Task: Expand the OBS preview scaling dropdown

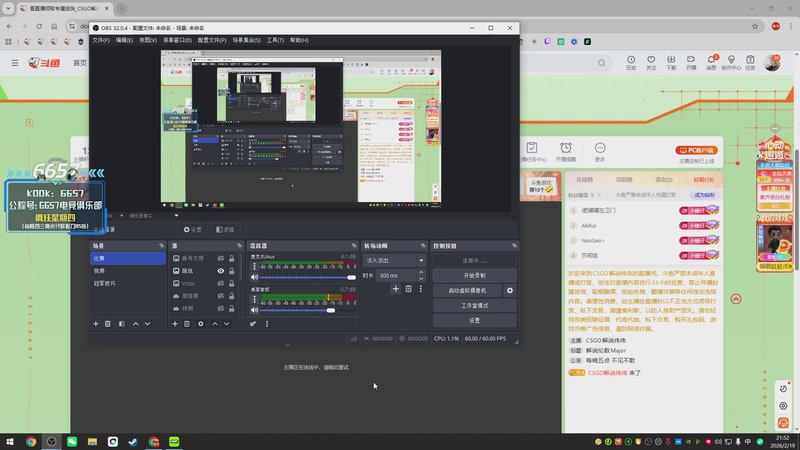Action: (176, 216)
